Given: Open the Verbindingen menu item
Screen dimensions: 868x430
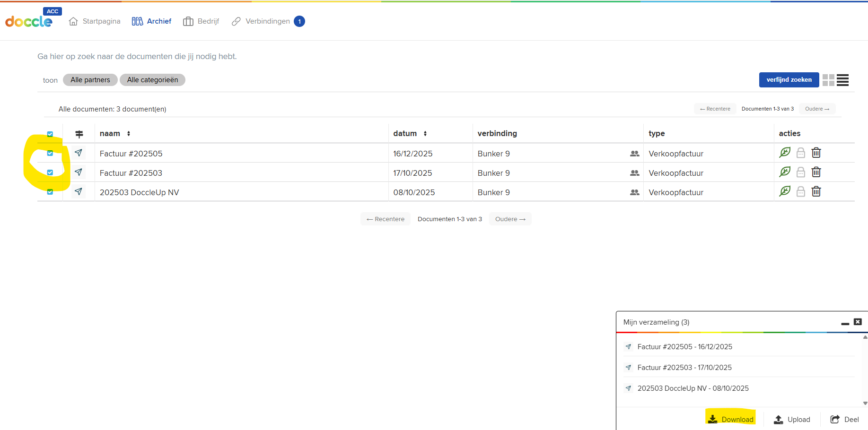Looking at the screenshot, I should (x=267, y=21).
